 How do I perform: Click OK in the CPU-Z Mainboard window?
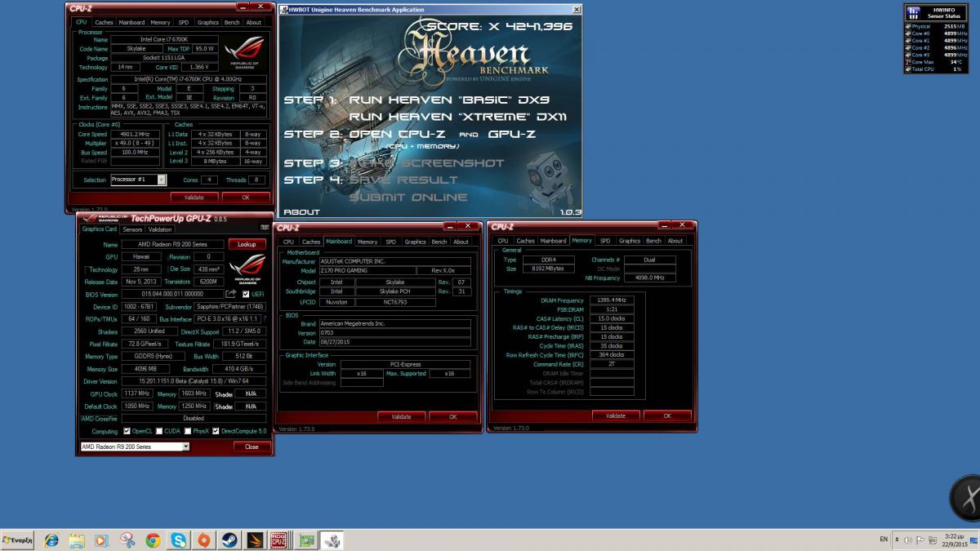453,416
